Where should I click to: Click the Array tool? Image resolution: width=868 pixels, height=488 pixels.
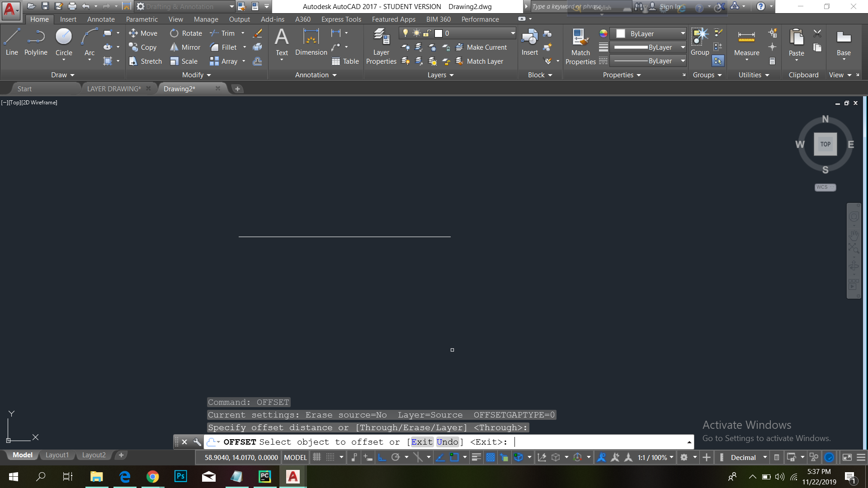pyautogui.click(x=224, y=61)
